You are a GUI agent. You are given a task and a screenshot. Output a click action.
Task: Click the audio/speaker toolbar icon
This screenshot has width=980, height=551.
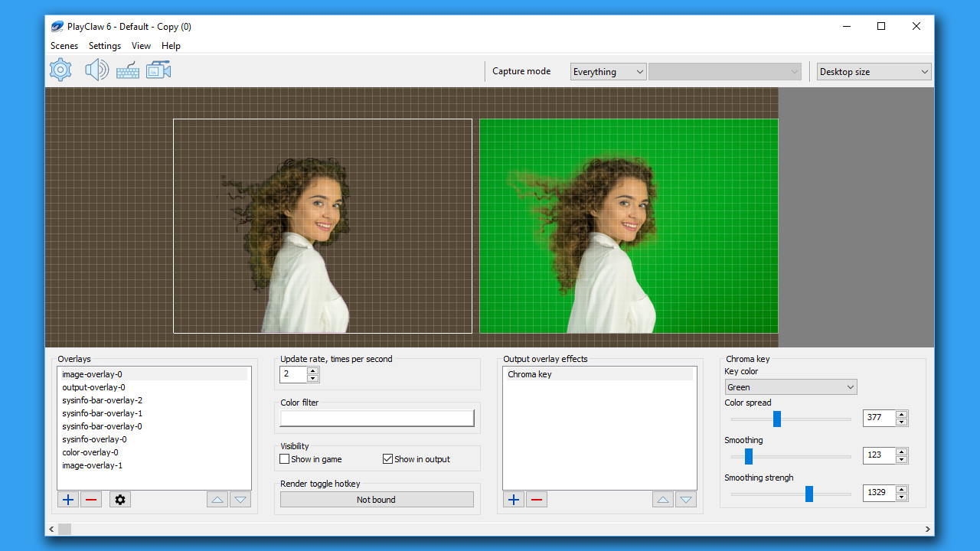pos(96,70)
